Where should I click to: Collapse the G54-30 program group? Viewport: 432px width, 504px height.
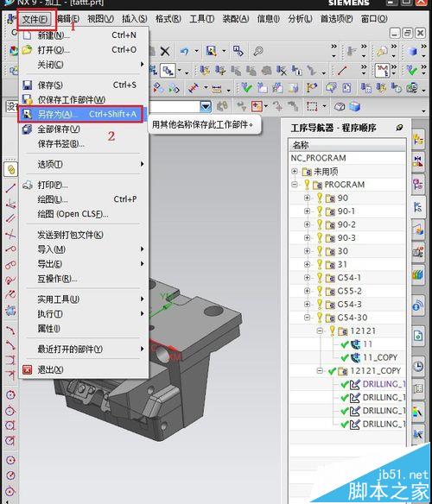[x=307, y=318]
